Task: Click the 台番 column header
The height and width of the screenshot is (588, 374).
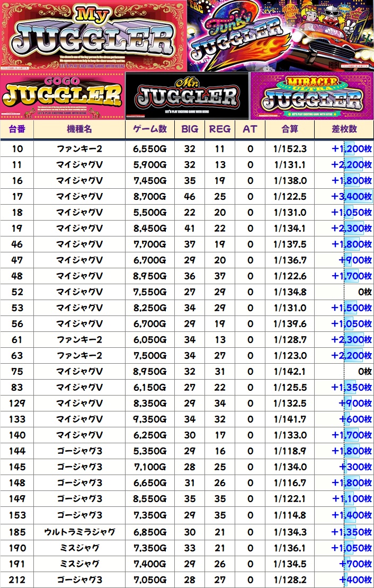Action: pos(17,129)
